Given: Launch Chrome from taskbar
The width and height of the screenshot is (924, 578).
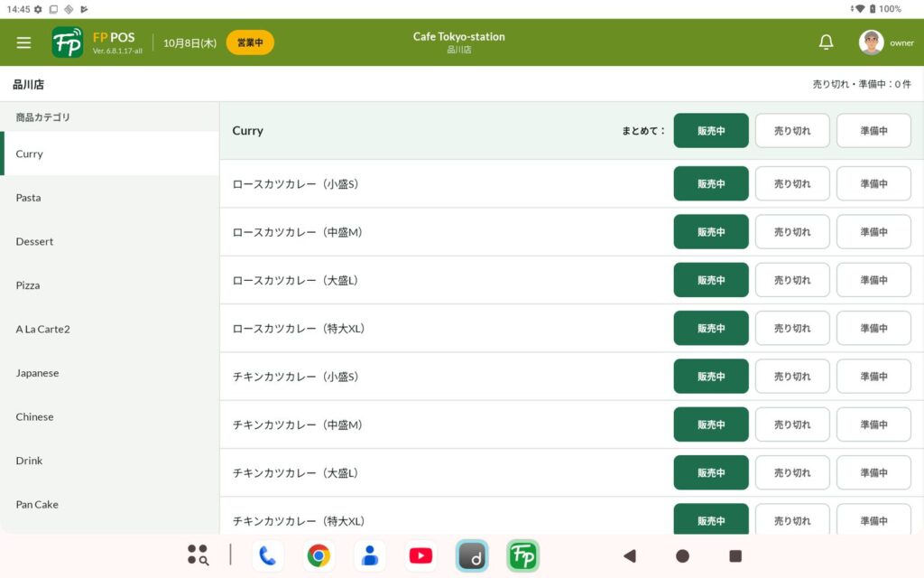Looking at the screenshot, I should [319, 555].
